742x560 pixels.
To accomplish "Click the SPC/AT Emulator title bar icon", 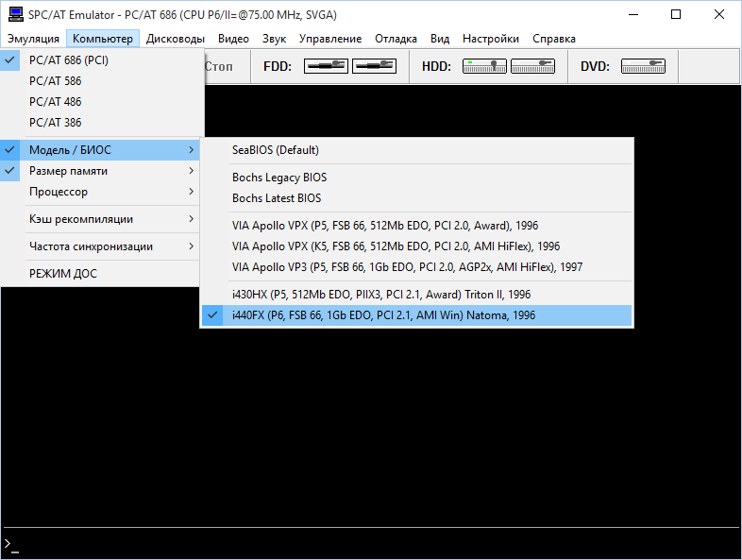I will tap(16, 15).
